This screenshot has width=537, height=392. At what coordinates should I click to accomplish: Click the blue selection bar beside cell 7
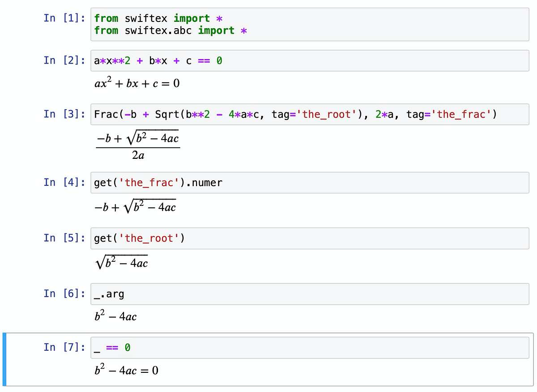point(4,359)
